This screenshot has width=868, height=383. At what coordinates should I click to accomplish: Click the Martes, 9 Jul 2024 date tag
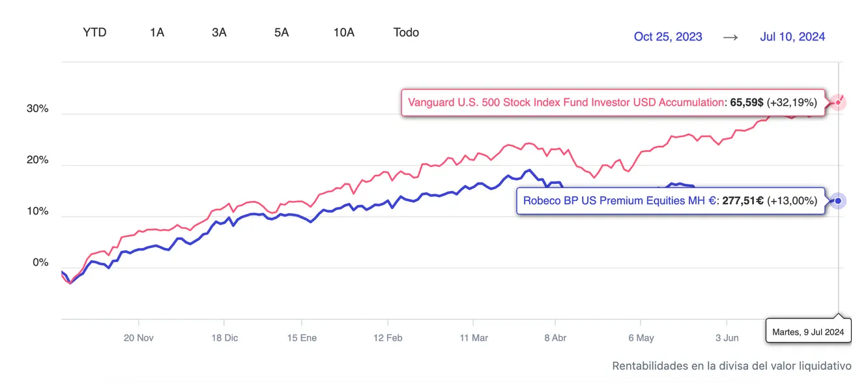[x=808, y=332]
